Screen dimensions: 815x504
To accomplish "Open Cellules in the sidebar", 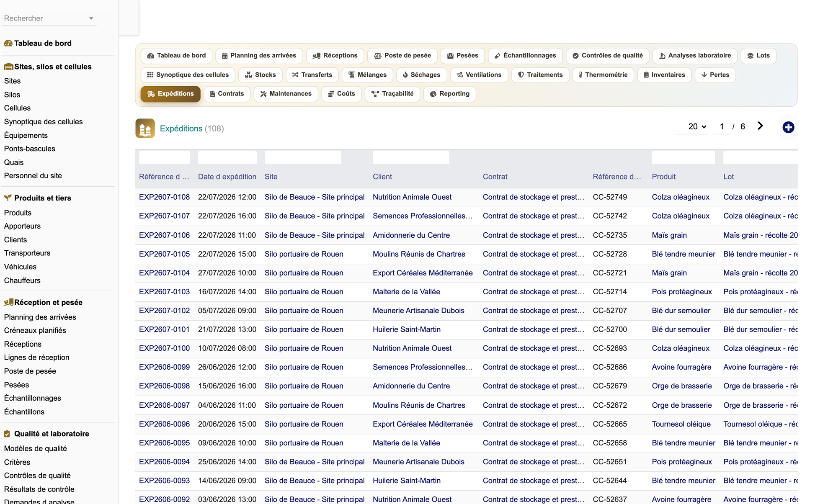I will [x=17, y=108].
